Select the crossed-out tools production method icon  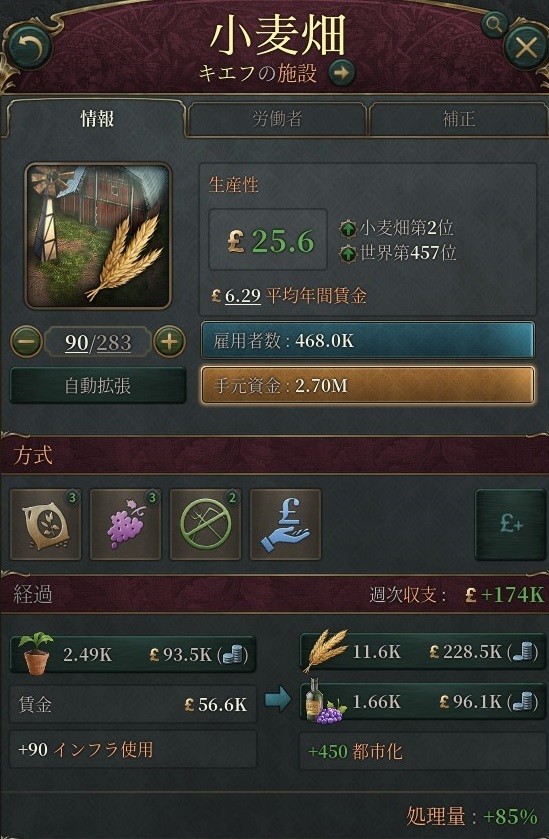(x=205, y=524)
